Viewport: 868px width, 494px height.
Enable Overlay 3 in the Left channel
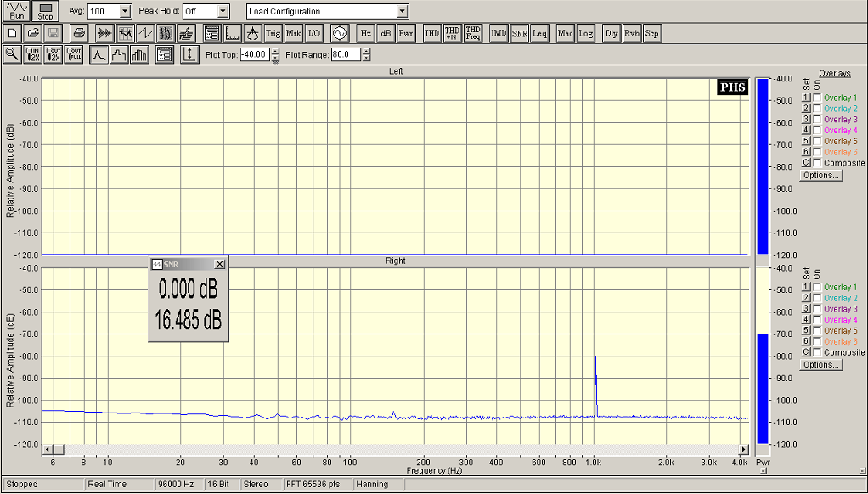pos(817,119)
